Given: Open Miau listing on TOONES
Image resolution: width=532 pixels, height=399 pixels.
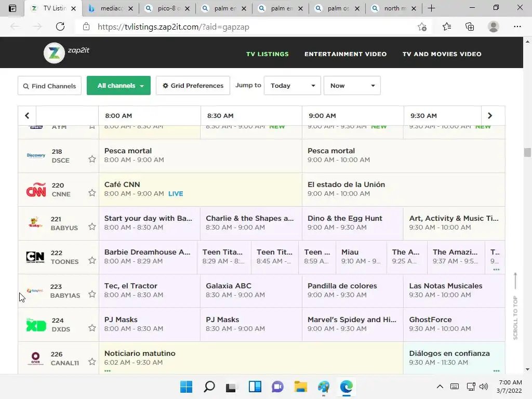Looking at the screenshot, I should coord(361,257).
